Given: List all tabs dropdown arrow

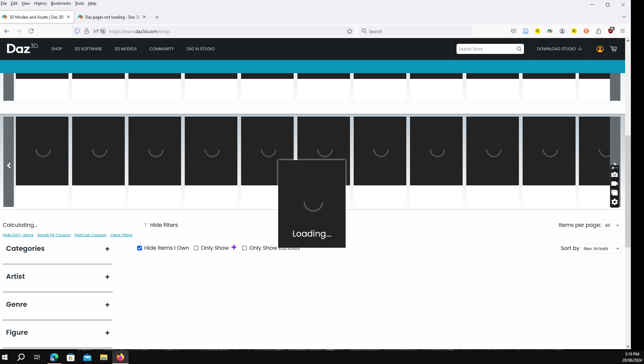Looking at the screenshot, I should (624, 17).
